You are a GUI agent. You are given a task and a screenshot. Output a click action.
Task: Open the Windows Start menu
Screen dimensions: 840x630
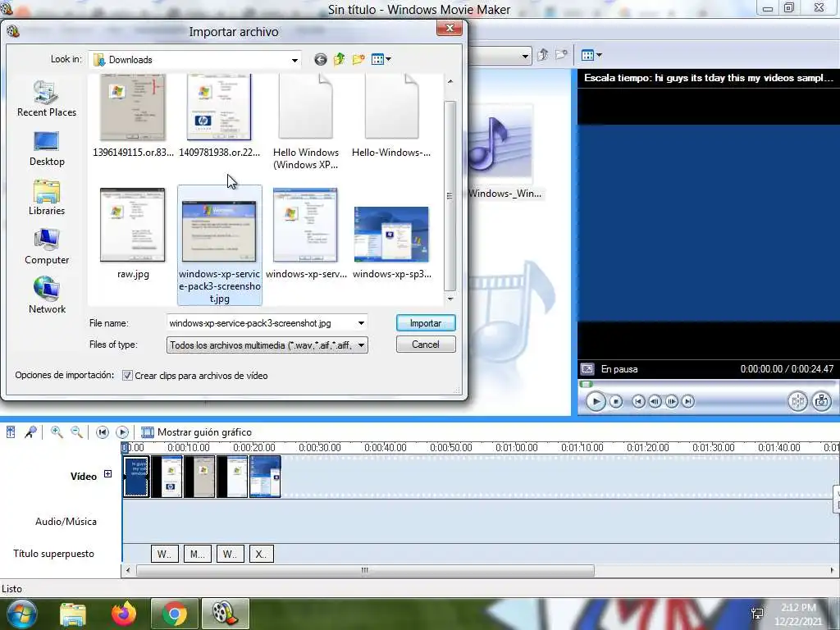click(21, 614)
